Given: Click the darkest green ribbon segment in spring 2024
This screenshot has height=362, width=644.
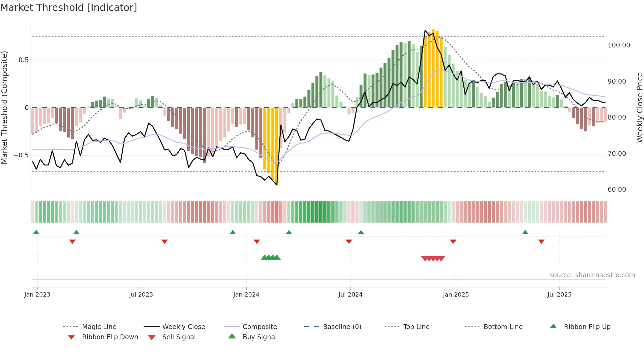Looking at the screenshot, I should pyautogui.click(x=321, y=212).
